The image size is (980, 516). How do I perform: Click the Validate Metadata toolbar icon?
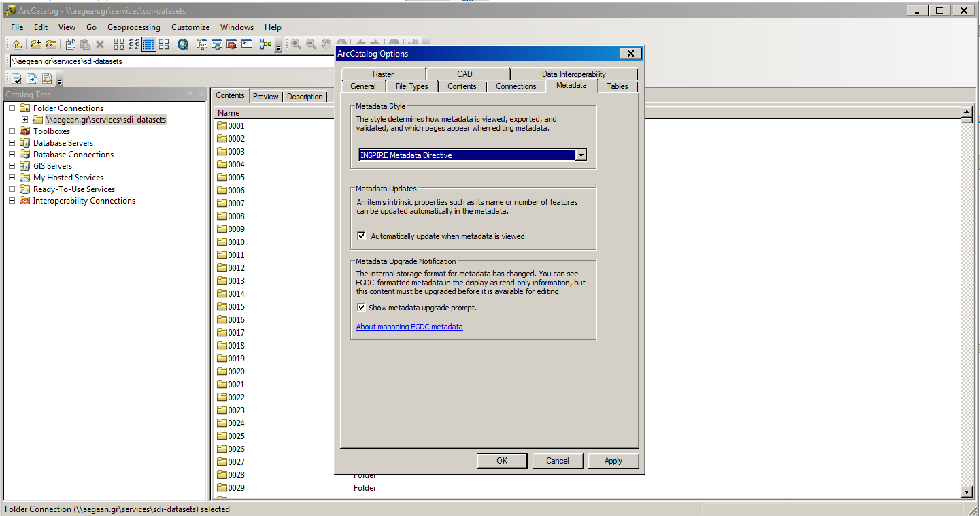click(x=17, y=78)
